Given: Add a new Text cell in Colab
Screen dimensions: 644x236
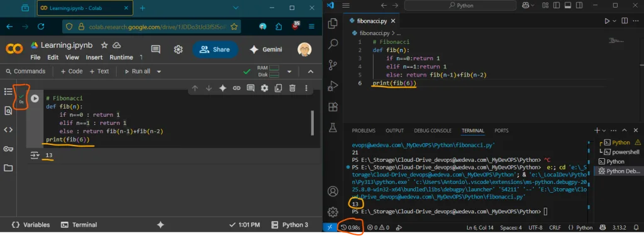Looking at the screenshot, I should point(100,72).
